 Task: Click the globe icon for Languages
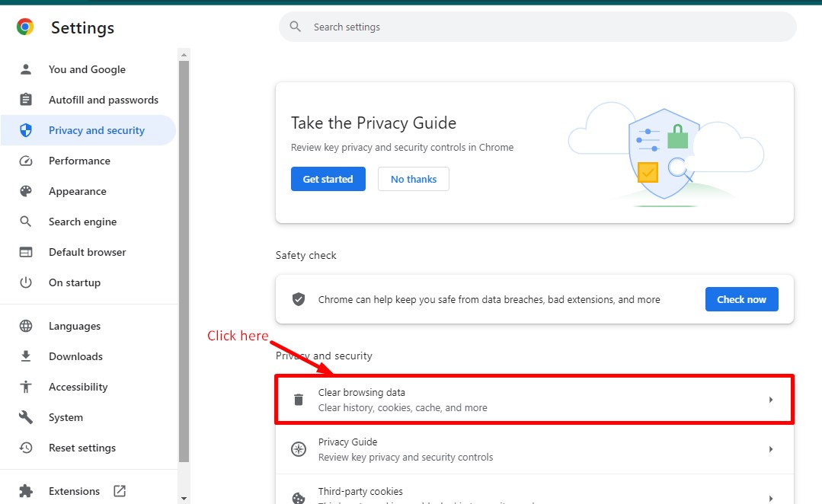point(26,326)
